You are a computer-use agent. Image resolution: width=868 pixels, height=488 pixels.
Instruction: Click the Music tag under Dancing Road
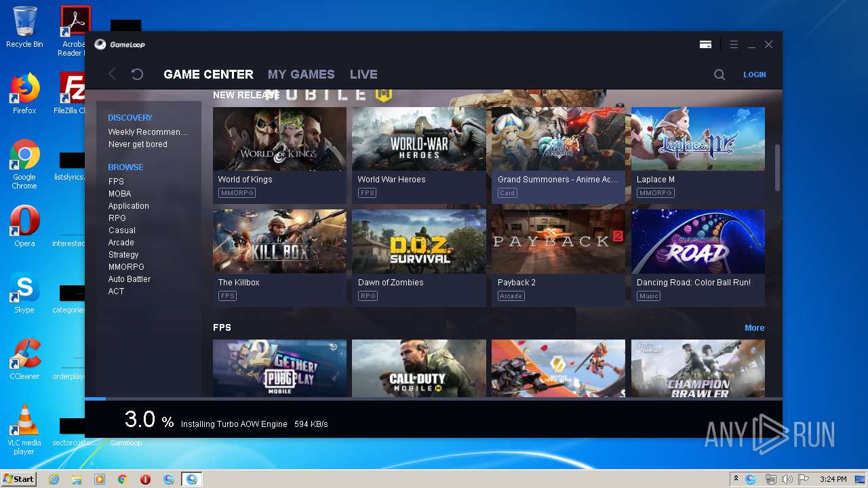649,296
